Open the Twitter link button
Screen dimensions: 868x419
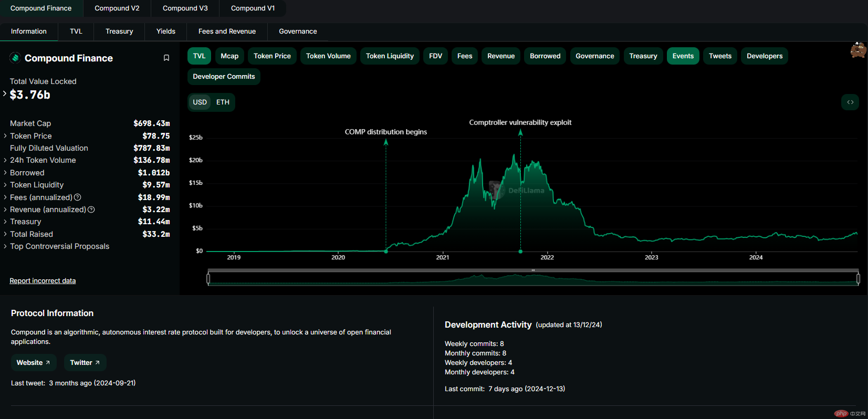tap(85, 363)
